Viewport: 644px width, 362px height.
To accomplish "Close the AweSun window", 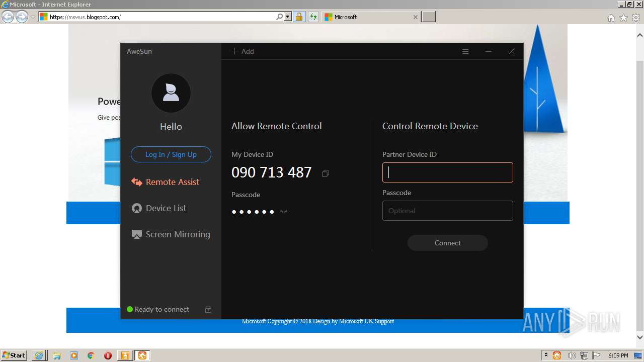I will click(x=512, y=51).
